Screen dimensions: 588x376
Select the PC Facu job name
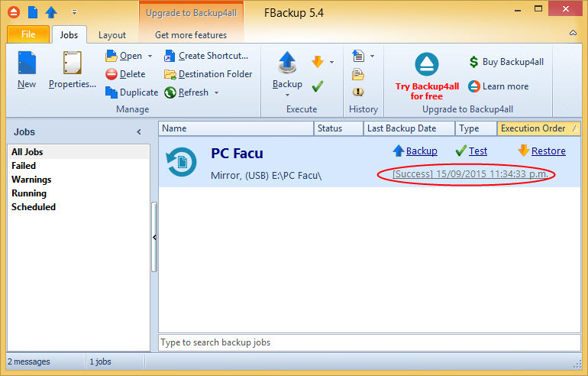click(x=237, y=153)
